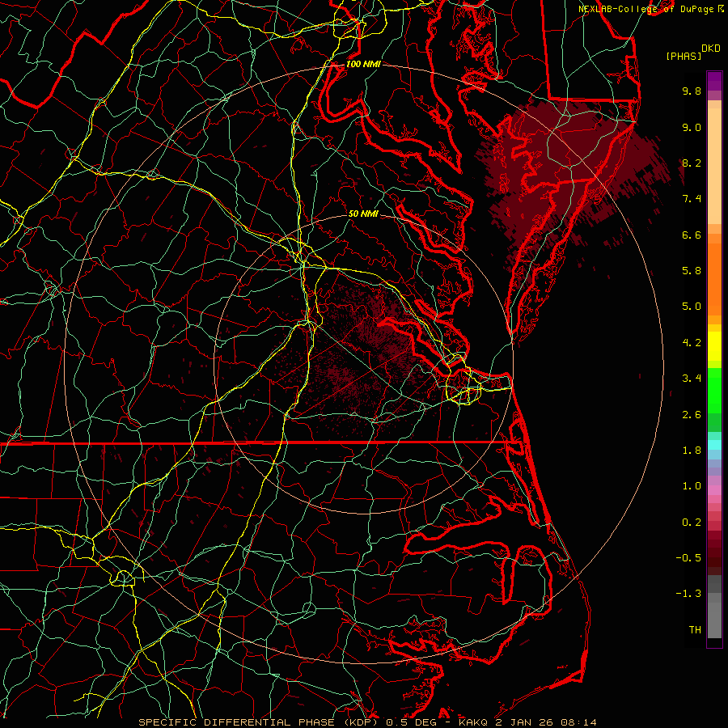
Task: Pick the light peach segment of the color scale
Action: point(714,166)
